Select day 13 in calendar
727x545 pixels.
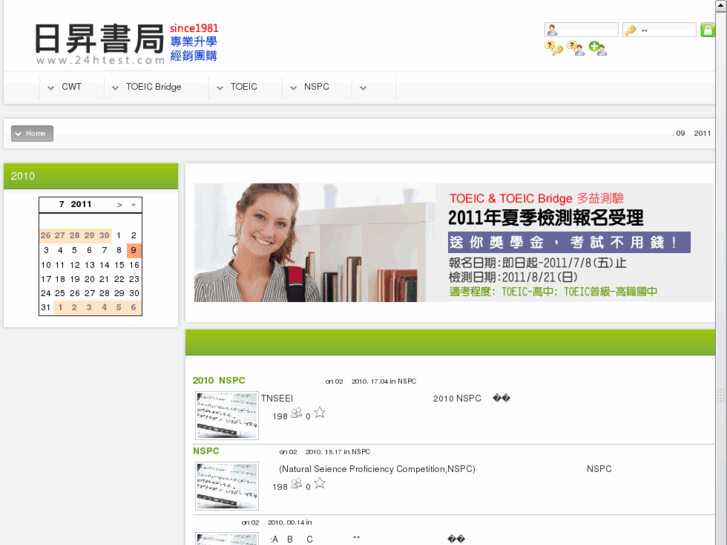89,265
